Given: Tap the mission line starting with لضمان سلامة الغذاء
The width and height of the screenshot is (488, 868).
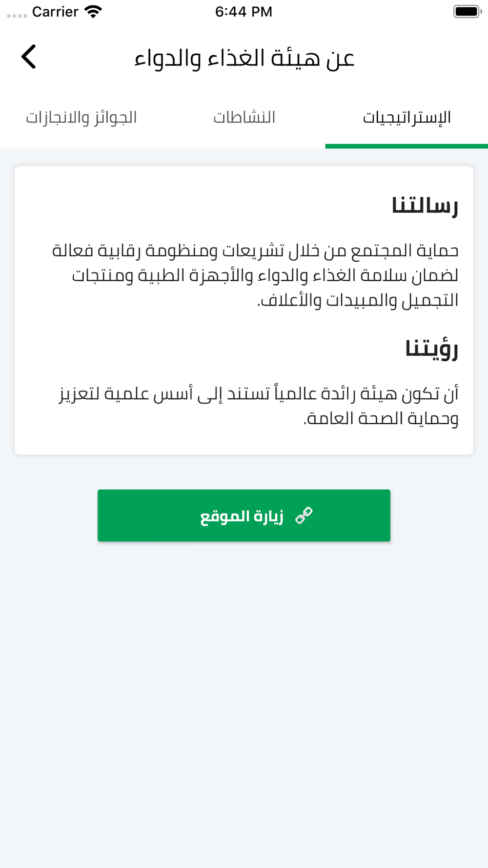Looking at the screenshot, I should (265, 276).
